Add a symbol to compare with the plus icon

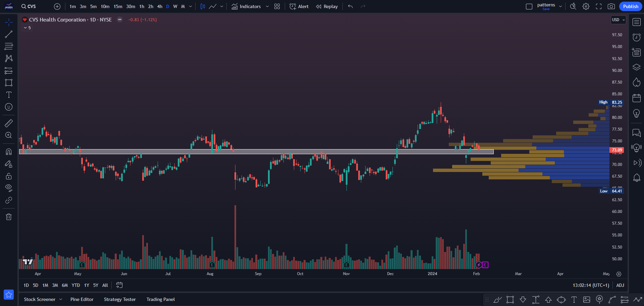pyautogui.click(x=57, y=6)
